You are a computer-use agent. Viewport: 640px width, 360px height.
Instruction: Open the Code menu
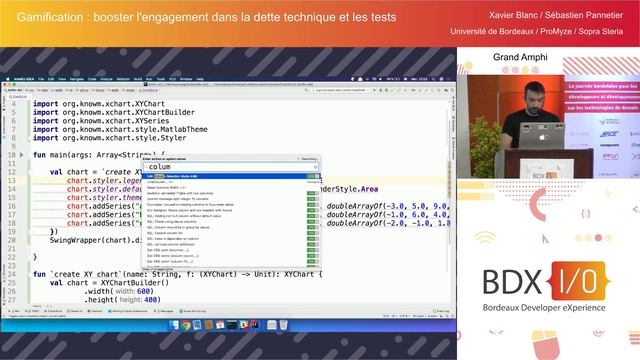click(x=92, y=79)
